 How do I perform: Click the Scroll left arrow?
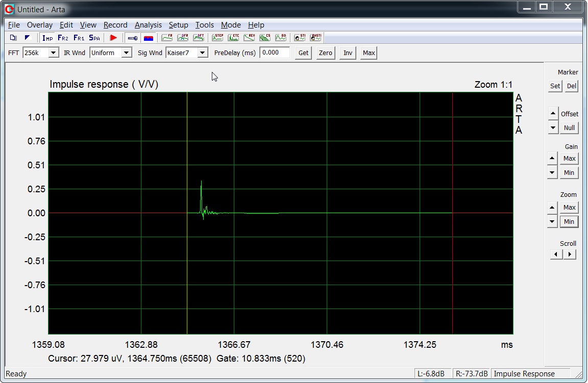pyautogui.click(x=556, y=254)
